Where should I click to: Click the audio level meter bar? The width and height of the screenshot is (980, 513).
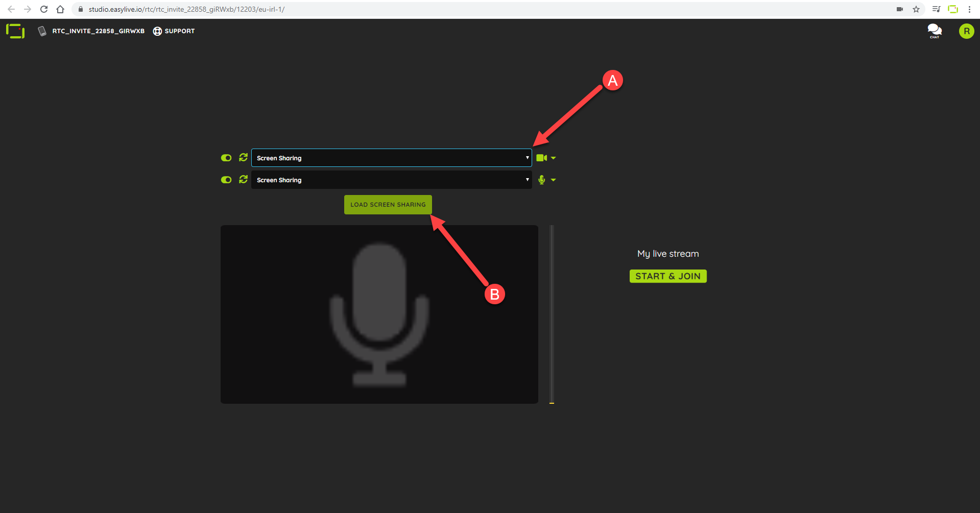(x=552, y=314)
